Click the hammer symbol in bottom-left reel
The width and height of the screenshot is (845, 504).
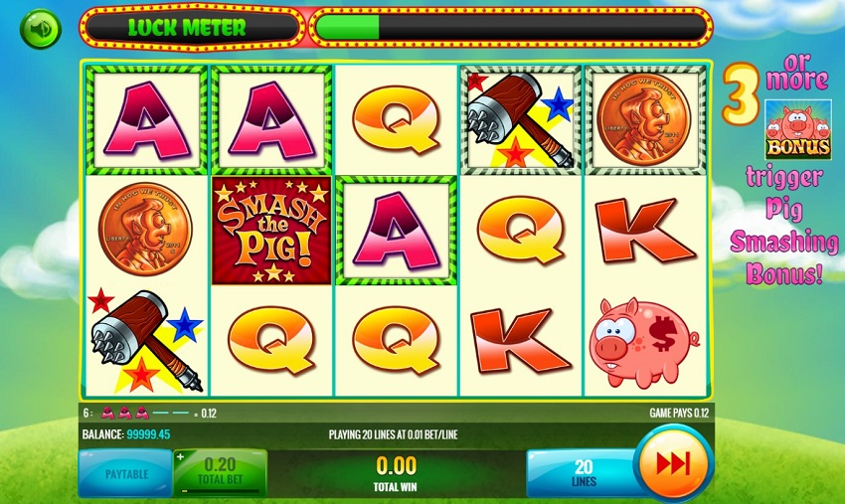click(145, 341)
